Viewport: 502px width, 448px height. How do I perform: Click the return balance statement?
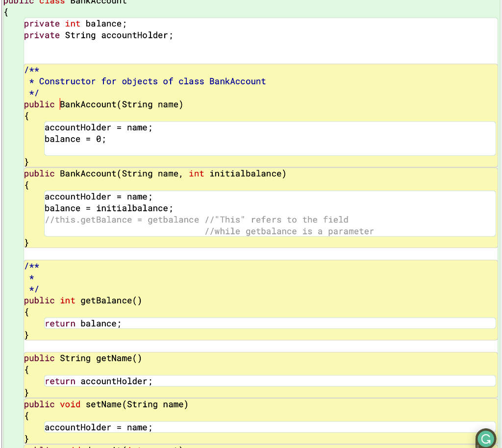[x=82, y=323]
